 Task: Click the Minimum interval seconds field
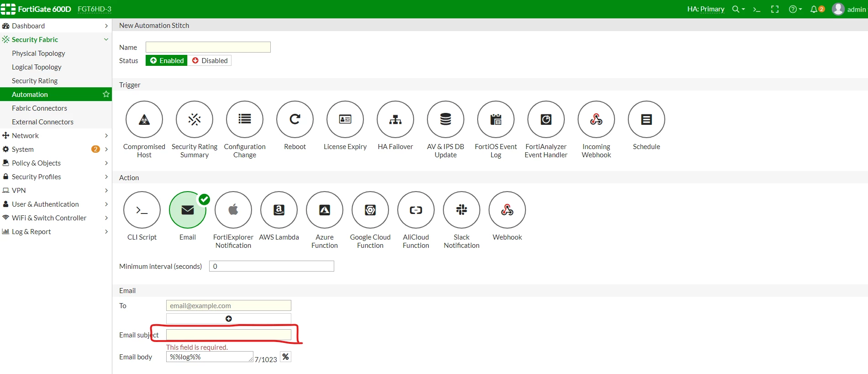click(272, 266)
